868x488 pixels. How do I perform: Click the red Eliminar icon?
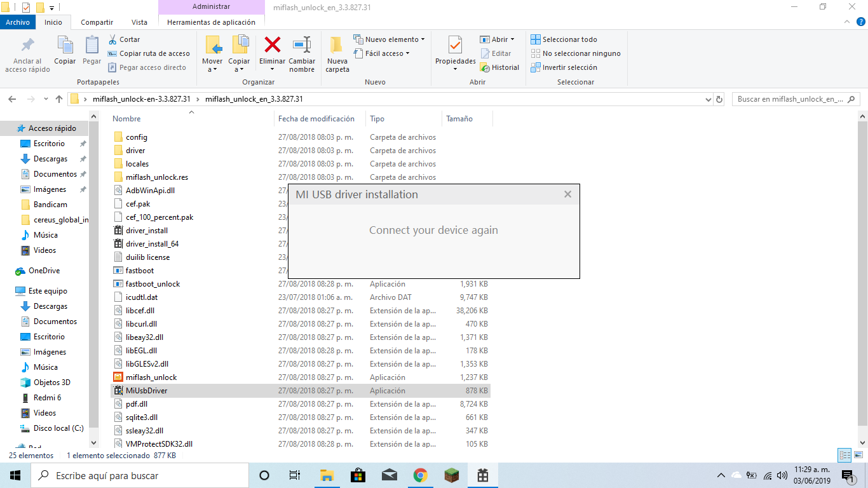273,44
